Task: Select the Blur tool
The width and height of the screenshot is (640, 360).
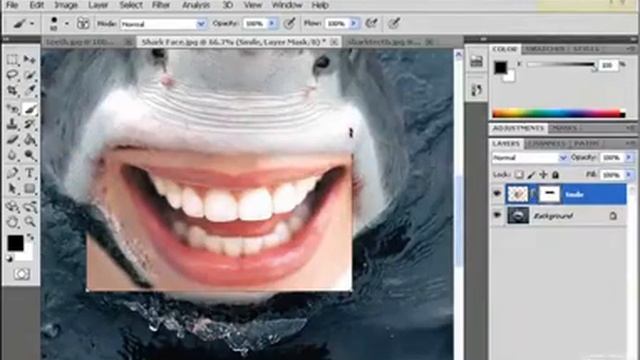Action: [x=12, y=155]
